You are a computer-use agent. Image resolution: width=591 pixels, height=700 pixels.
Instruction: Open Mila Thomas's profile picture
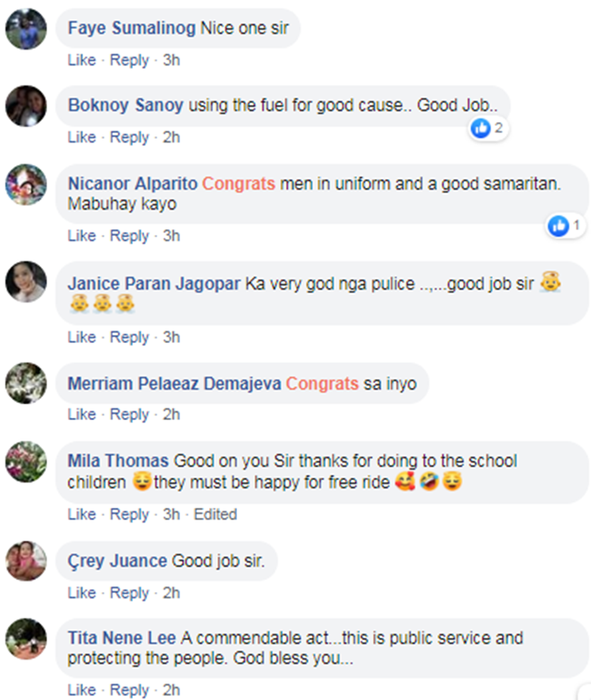point(26,460)
